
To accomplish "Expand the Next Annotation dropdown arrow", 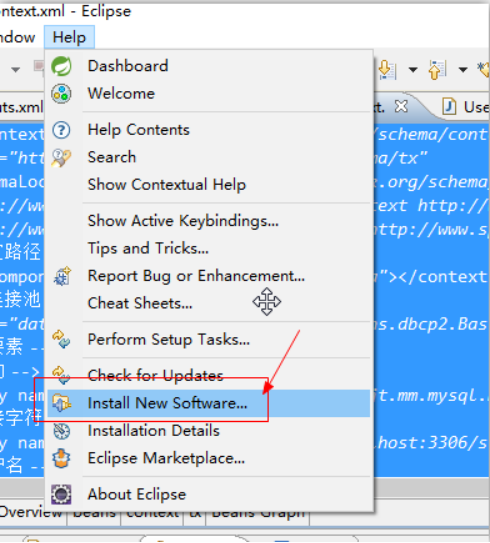I will (412, 70).
